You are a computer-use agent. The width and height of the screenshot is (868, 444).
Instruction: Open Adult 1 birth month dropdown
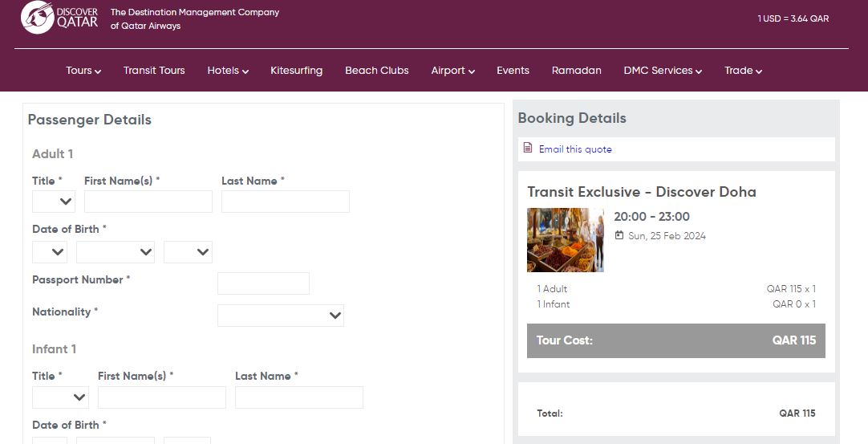pyautogui.click(x=116, y=251)
